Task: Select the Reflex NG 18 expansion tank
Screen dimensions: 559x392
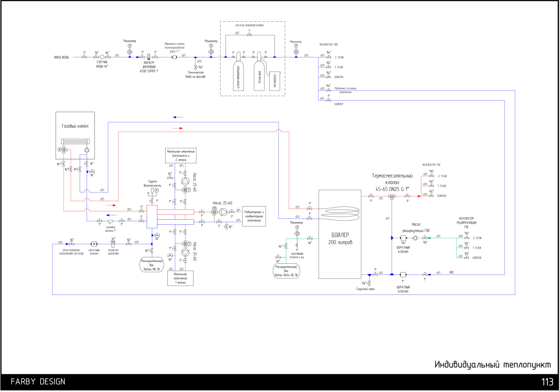Action: [x=152, y=265]
